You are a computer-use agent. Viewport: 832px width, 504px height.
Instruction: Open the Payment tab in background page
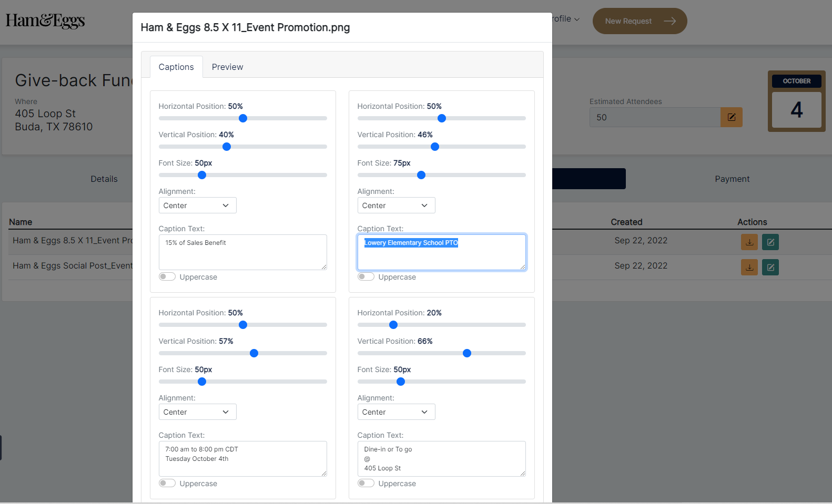pos(732,179)
